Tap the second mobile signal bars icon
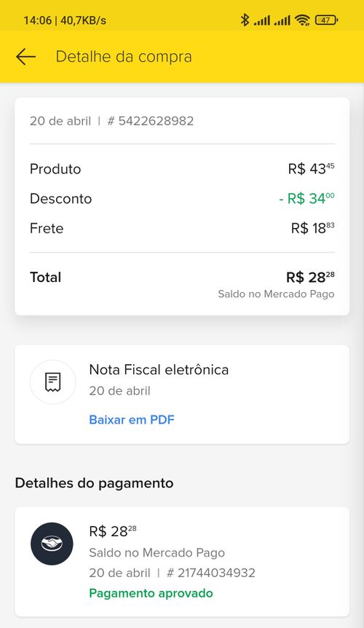364x628 pixels. point(282,20)
